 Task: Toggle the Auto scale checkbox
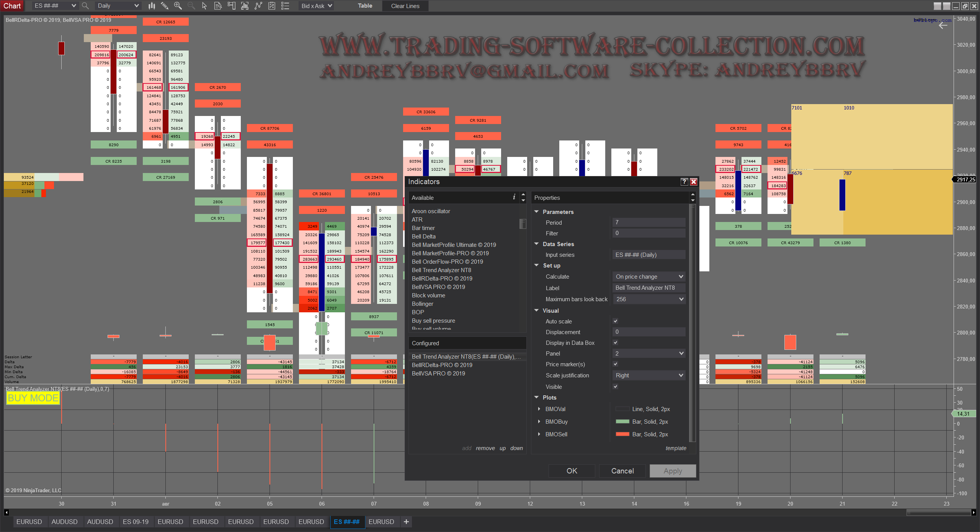615,321
